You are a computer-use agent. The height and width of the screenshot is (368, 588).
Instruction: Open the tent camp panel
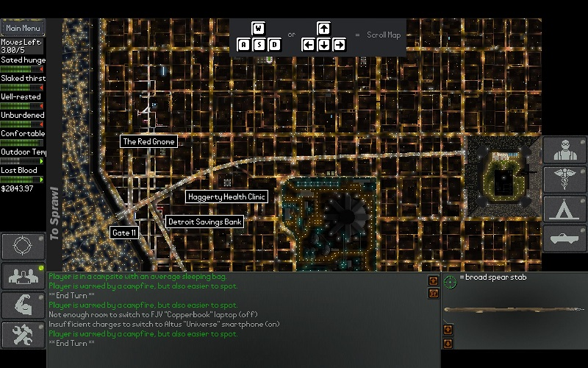point(565,209)
